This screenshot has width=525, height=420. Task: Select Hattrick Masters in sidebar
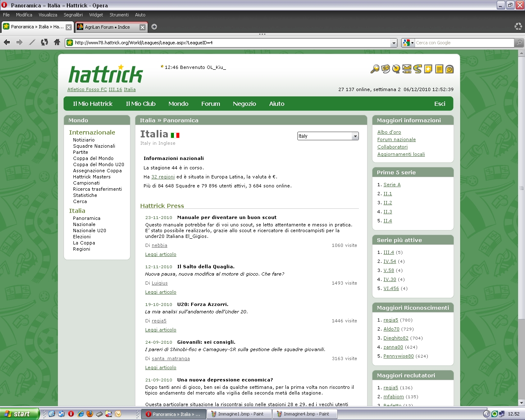[x=92, y=177]
